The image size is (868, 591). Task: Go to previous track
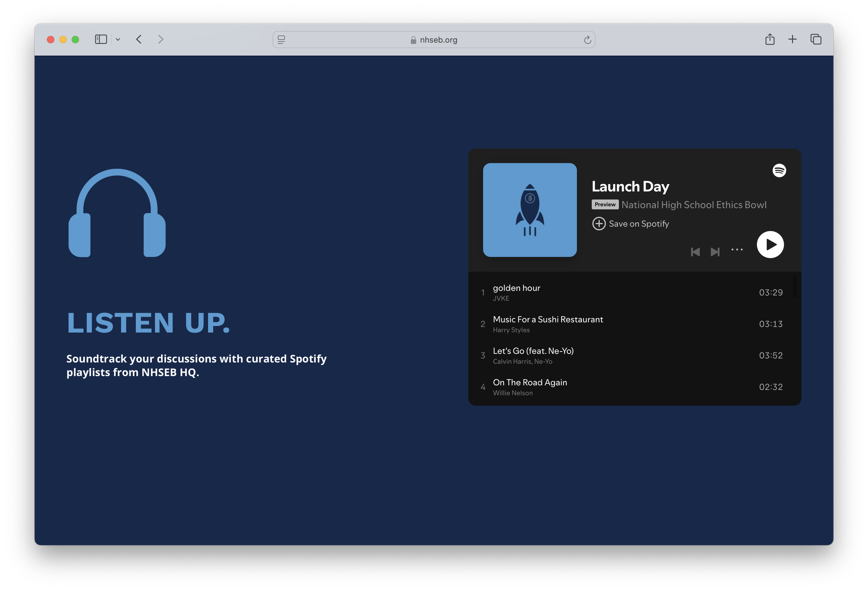(x=695, y=252)
